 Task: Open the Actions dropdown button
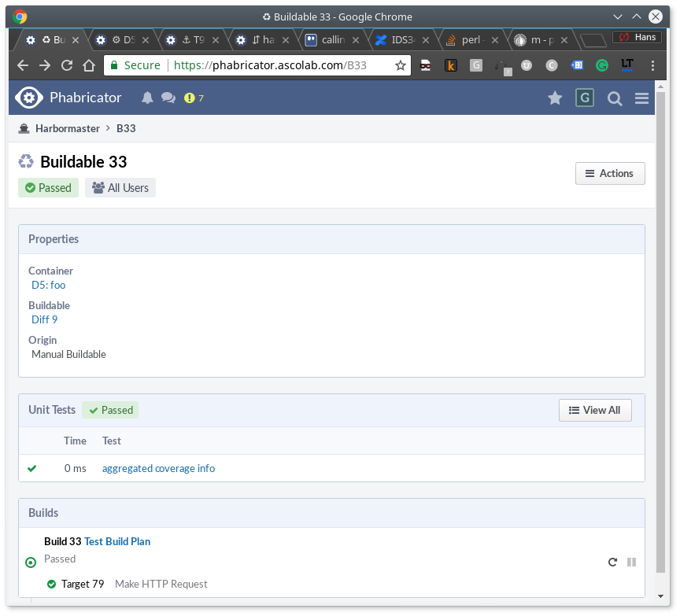pyautogui.click(x=610, y=173)
